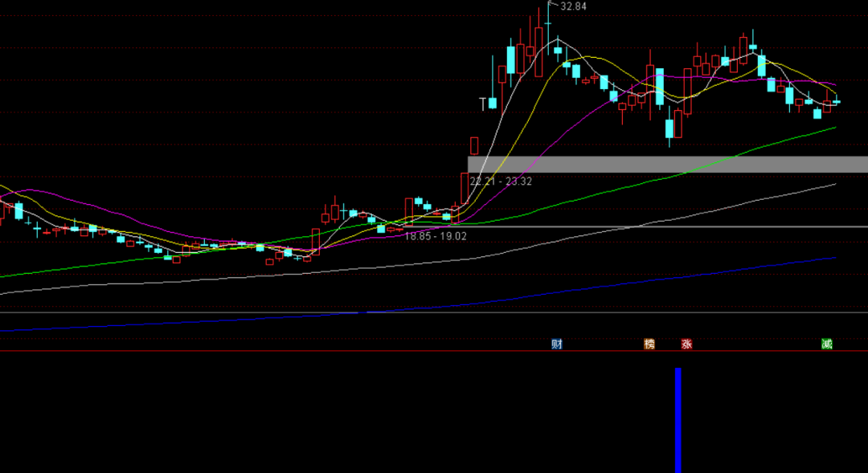Click the 22.21 - 23.32 gap label
Image resolution: width=868 pixels, height=473 pixels.
502,181
